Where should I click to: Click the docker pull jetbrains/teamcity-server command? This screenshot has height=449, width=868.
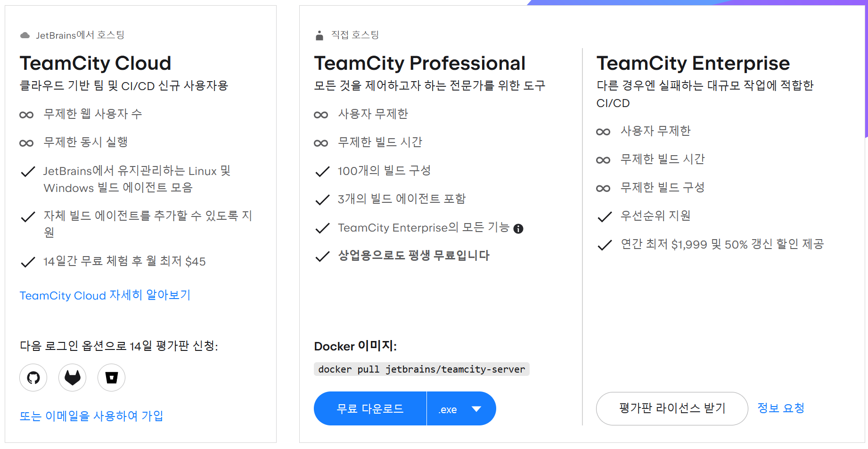(422, 369)
